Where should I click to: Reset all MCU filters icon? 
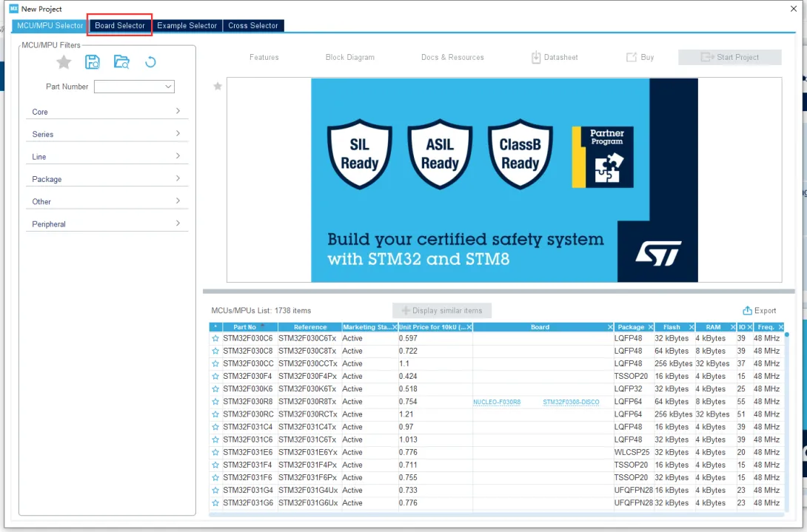tap(150, 62)
